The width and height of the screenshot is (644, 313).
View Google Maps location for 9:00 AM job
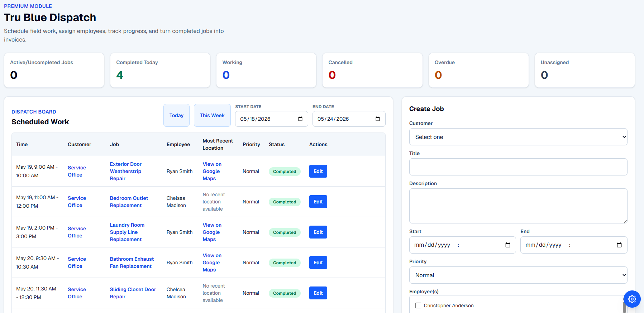[212, 171]
